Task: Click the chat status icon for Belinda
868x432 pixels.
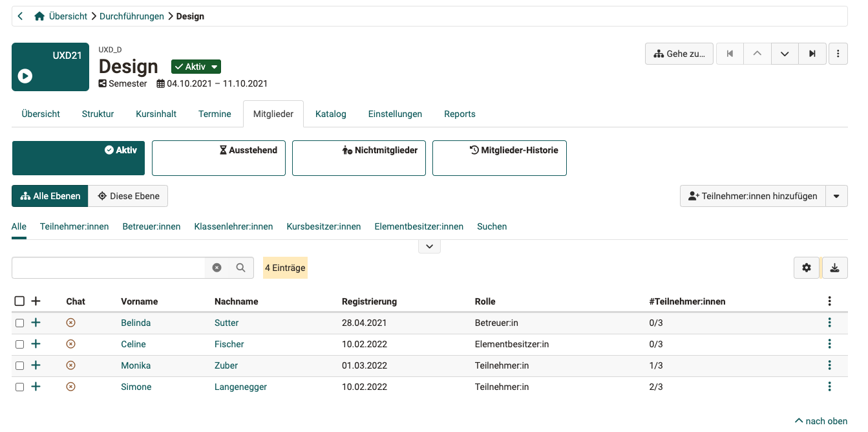Action: click(x=71, y=323)
